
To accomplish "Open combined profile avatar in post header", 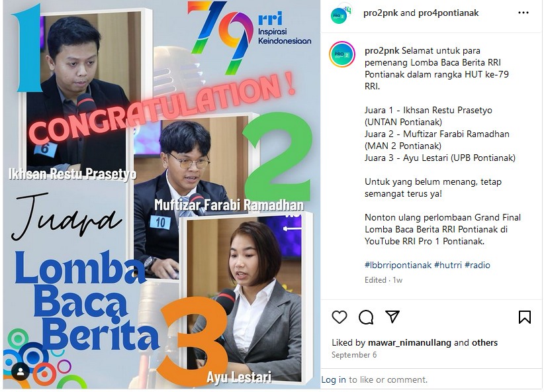I will click(341, 13).
